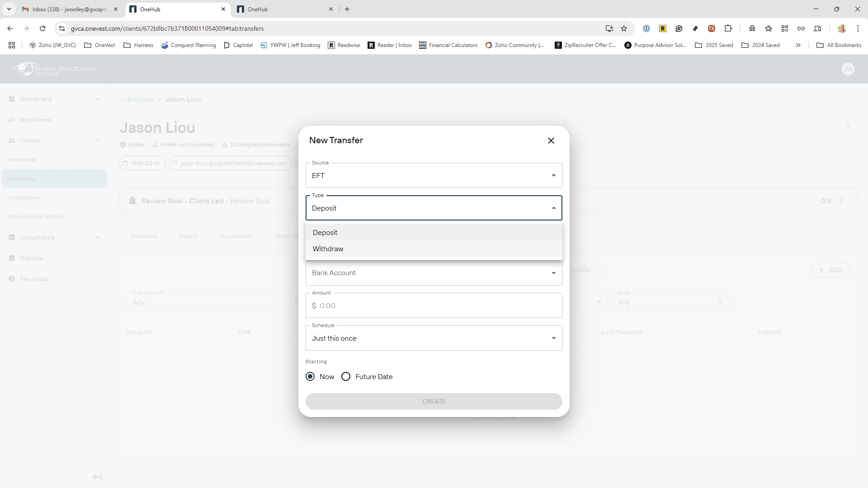The width and height of the screenshot is (868, 488).
Task: Open the Documents tab
Action: click(236, 236)
